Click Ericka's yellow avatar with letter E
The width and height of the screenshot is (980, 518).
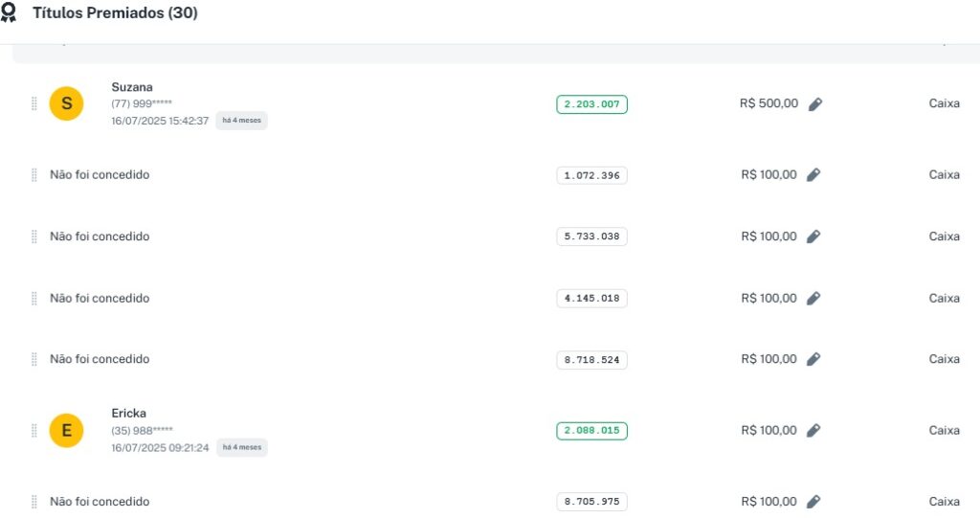coord(66,431)
